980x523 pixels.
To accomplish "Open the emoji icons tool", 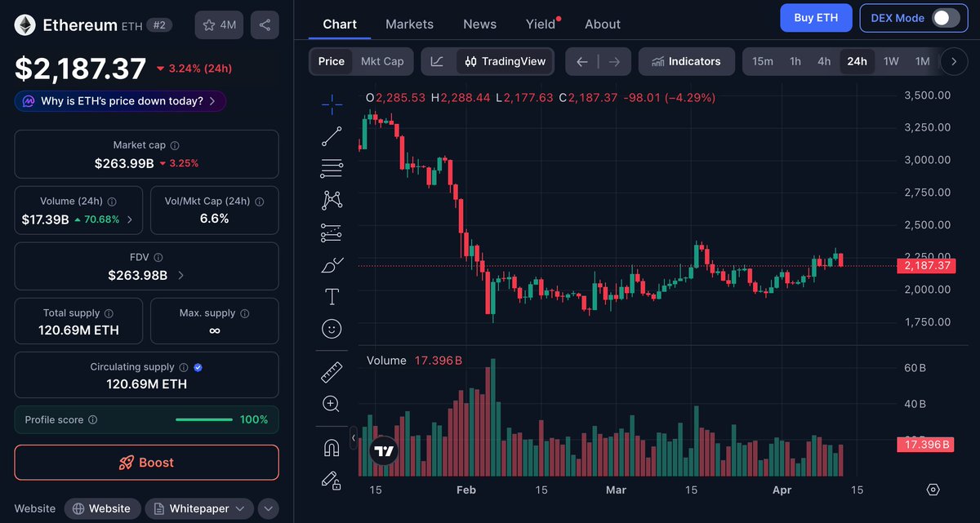I will tap(332, 329).
